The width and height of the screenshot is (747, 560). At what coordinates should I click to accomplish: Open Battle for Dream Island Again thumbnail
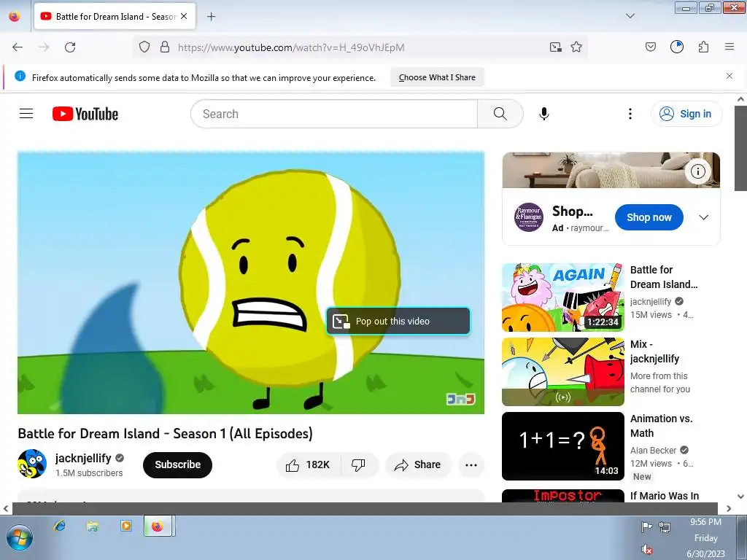[562, 297]
